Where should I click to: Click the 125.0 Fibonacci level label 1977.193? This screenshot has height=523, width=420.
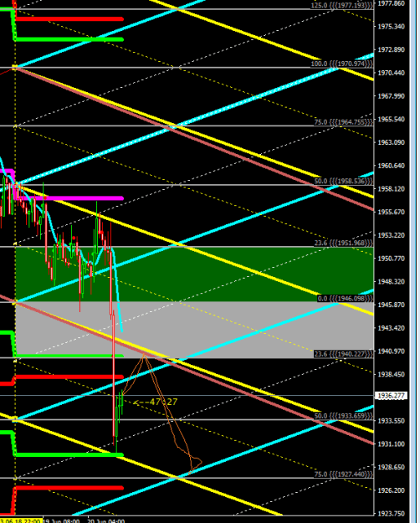pos(342,5)
